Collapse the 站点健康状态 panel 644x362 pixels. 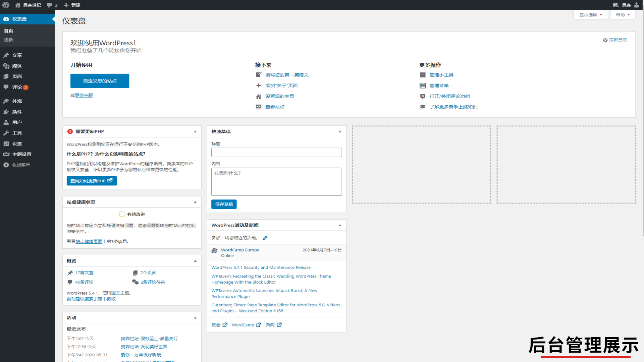point(195,202)
